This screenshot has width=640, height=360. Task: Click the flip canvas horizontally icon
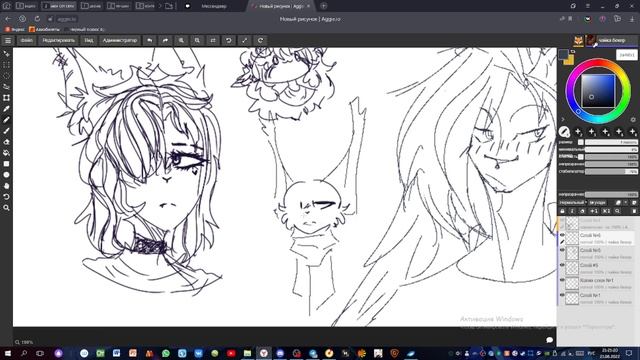tap(213, 40)
